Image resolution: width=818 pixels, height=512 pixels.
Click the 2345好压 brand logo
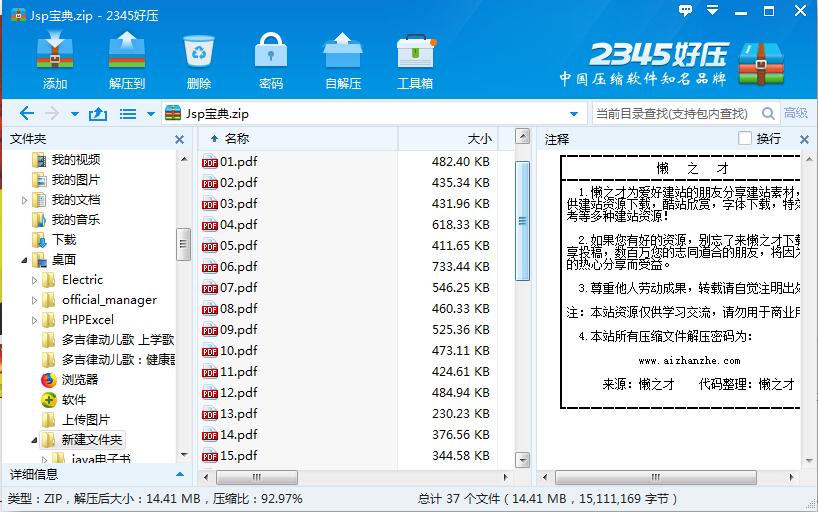coord(672,63)
